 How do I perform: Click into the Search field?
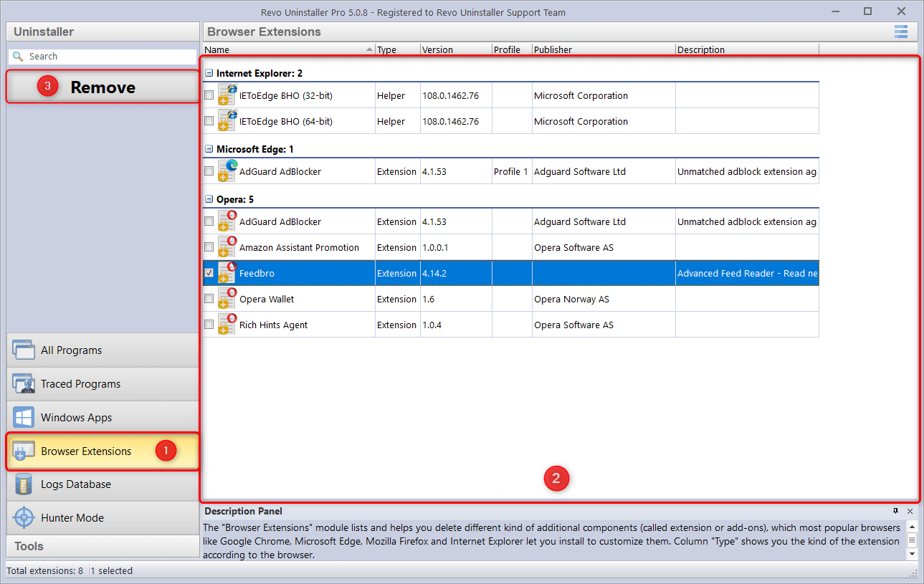click(x=102, y=56)
